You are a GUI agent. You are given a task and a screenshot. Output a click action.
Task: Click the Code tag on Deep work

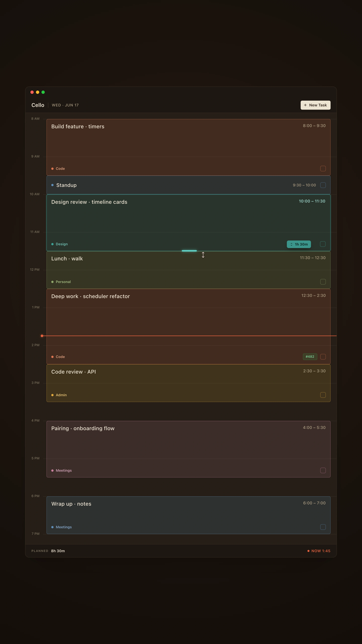click(58, 357)
